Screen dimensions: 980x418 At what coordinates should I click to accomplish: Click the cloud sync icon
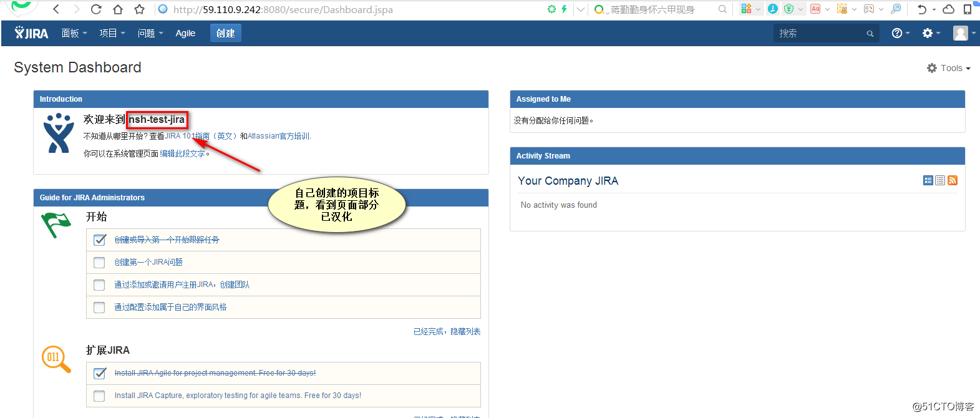coord(948,9)
